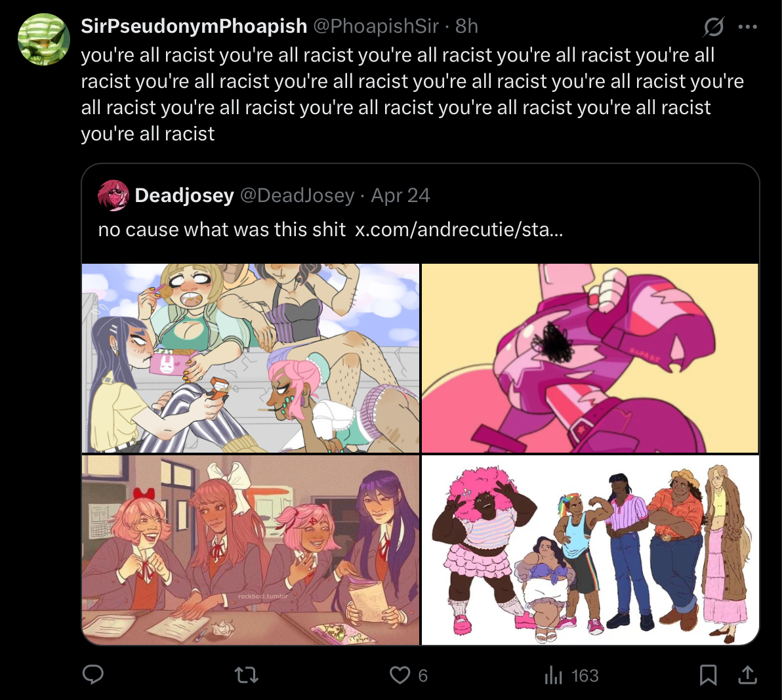
Task: Click the SirPseudonymPhoapish display name
Action: point(194,26)
